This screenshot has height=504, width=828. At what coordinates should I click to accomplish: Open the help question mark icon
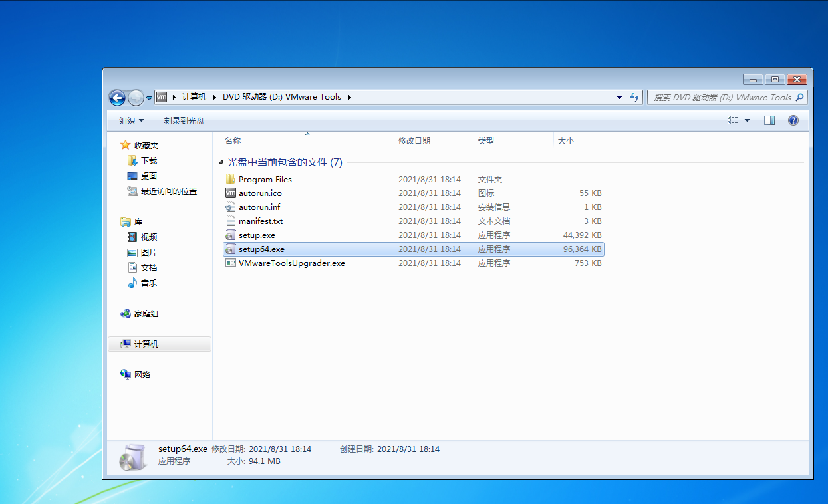tap(793, 120)
